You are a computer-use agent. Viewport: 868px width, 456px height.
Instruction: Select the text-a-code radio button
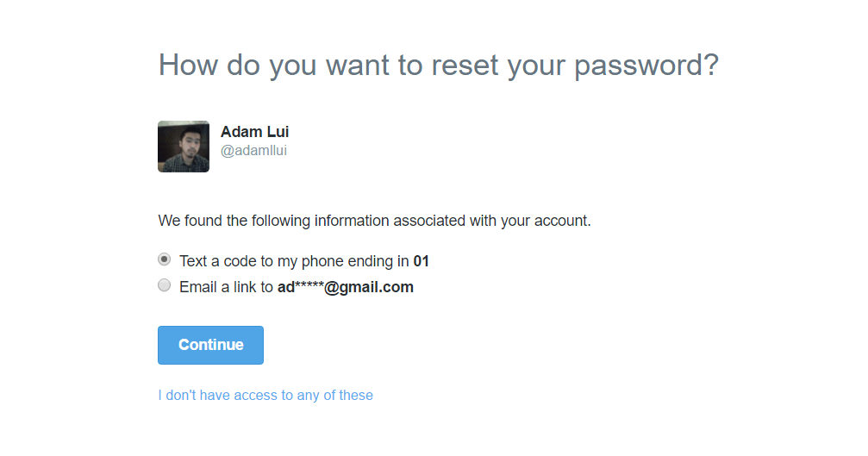click(x=165, y=259)
